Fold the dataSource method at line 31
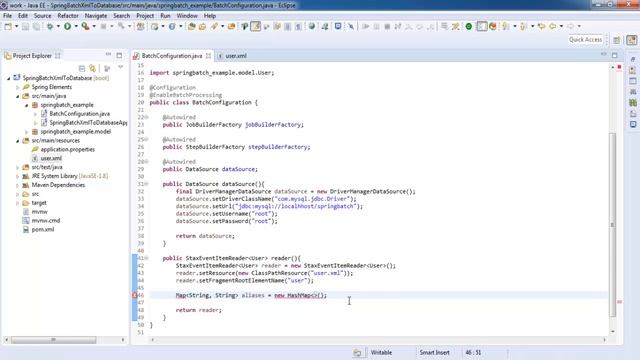Image resolution: width=640 pixels, height=360 pixels. (x=147, y=184)
